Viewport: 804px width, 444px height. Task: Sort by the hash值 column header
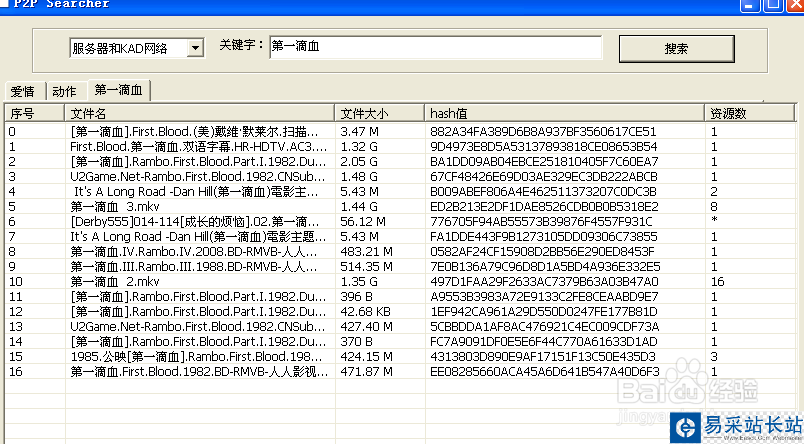pyautogui.click(x=565, y=113)
